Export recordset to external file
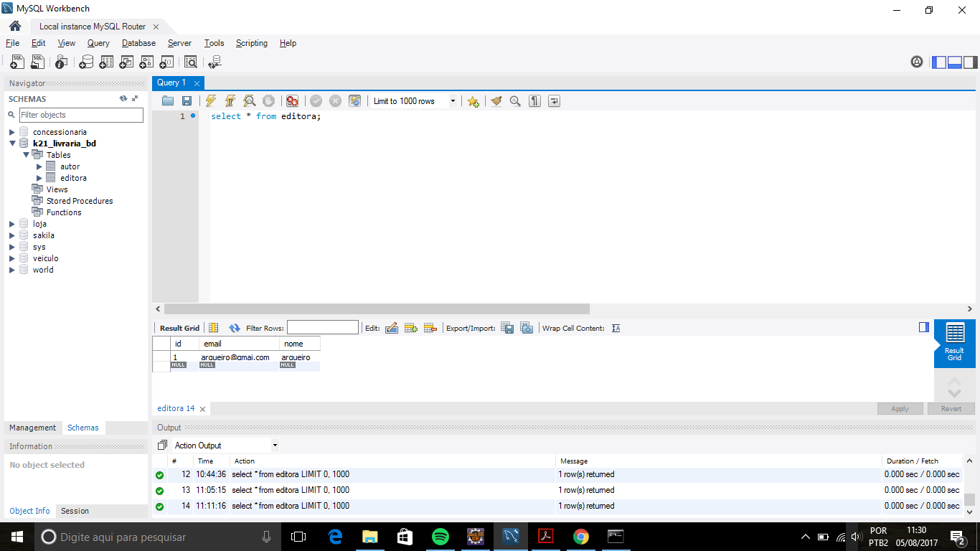The width and height of the screenshot is (980, 551). pos(507,328)
